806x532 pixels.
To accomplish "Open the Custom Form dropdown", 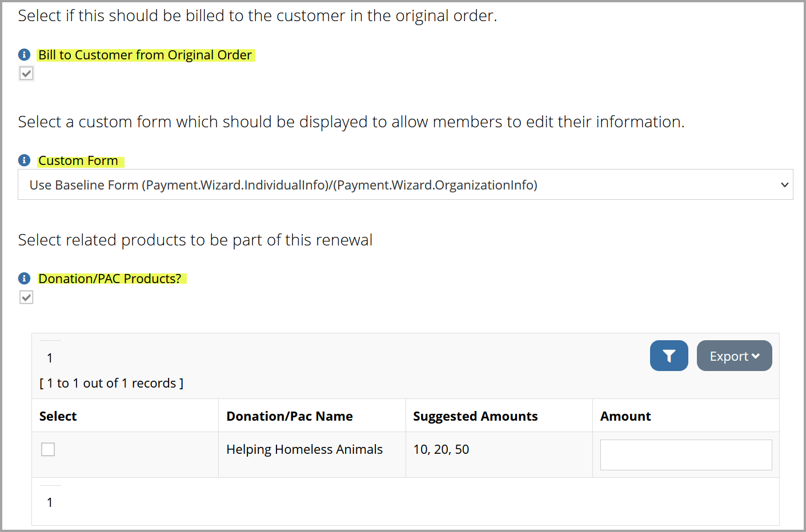I will 406,184.
